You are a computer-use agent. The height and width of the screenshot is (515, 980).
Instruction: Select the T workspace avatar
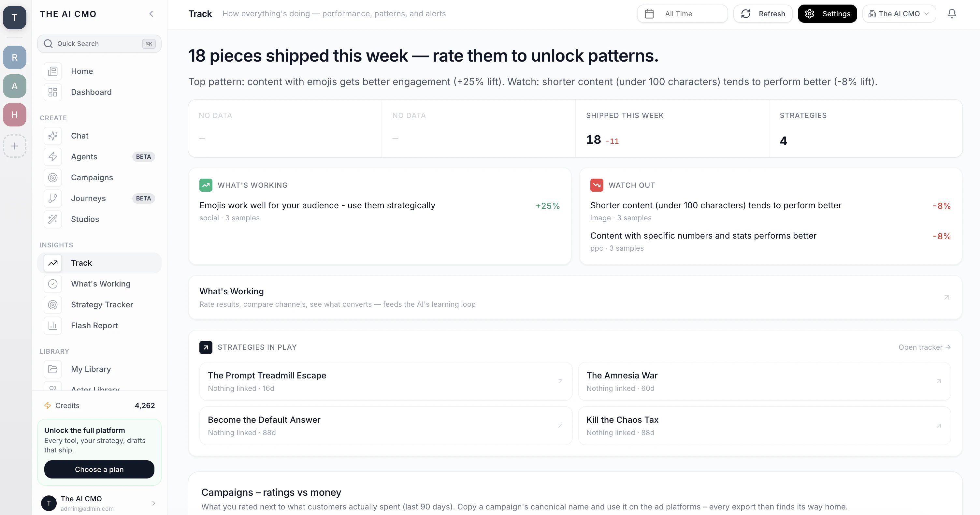click(x=14, y=18)
